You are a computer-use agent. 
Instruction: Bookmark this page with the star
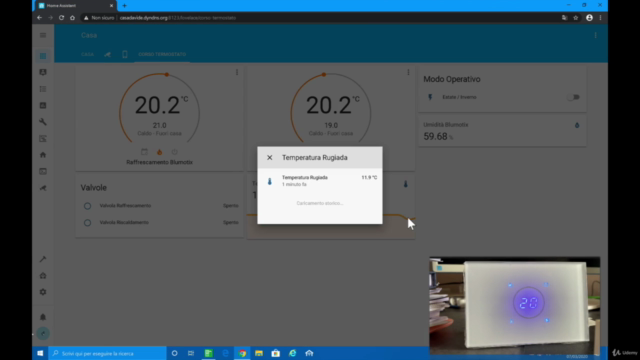[576, 18]
